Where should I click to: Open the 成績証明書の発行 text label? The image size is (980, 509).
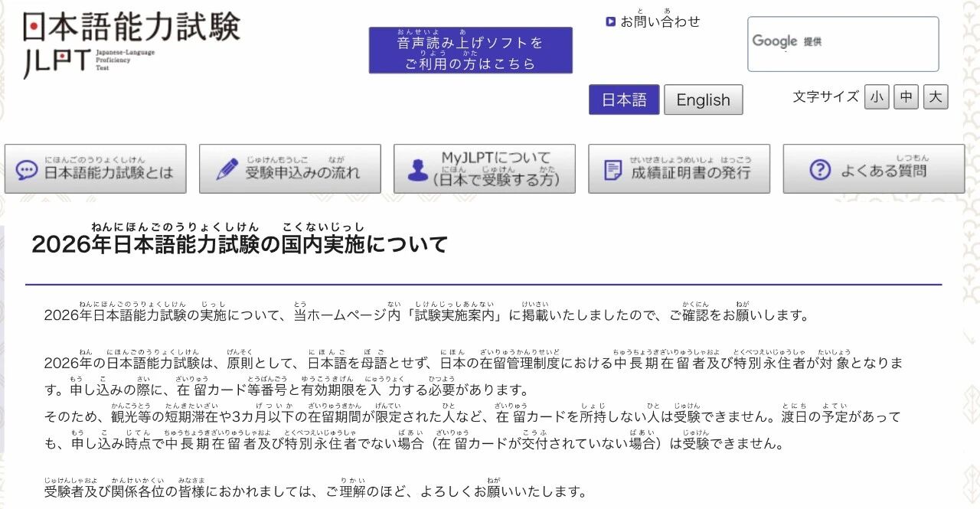(x=691, y=172)
